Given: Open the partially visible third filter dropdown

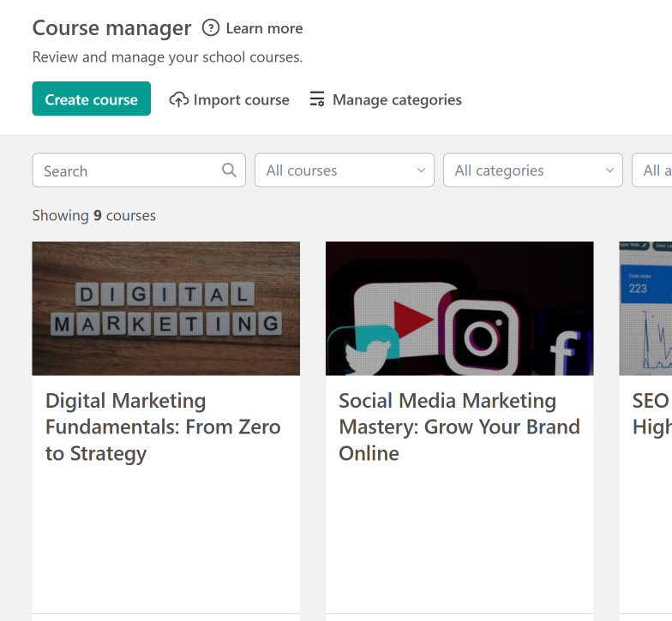Looking at the screenshot, I should [x=653, y=170].
